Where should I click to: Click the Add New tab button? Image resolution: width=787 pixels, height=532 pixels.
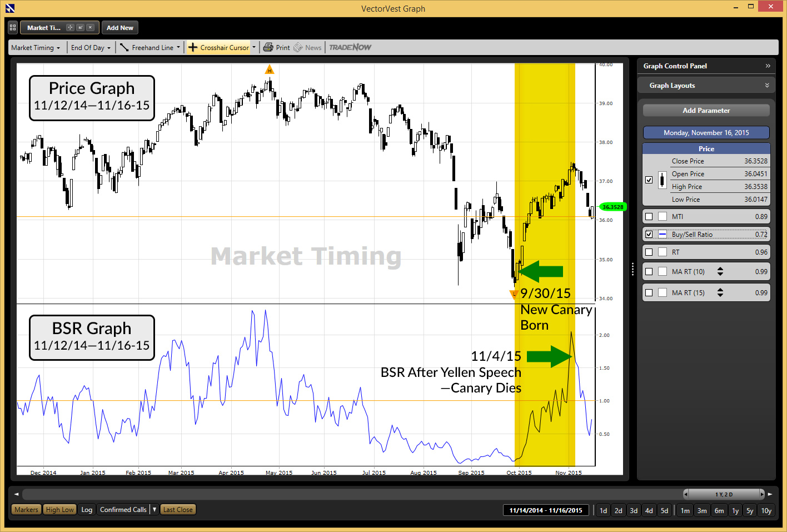click(x=120, y=28)
